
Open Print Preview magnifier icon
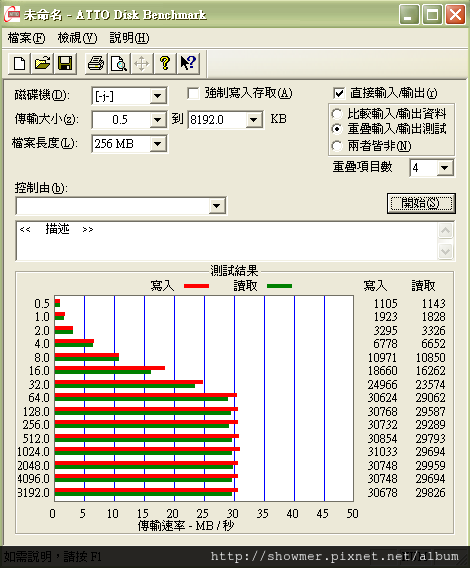[x=118, y=63]
